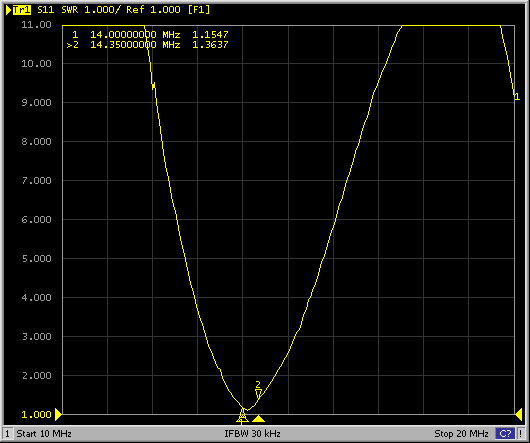Click the C? calibration status indicator
The height and width of the screenshot is (443, 530).
[x=505, y=434]
